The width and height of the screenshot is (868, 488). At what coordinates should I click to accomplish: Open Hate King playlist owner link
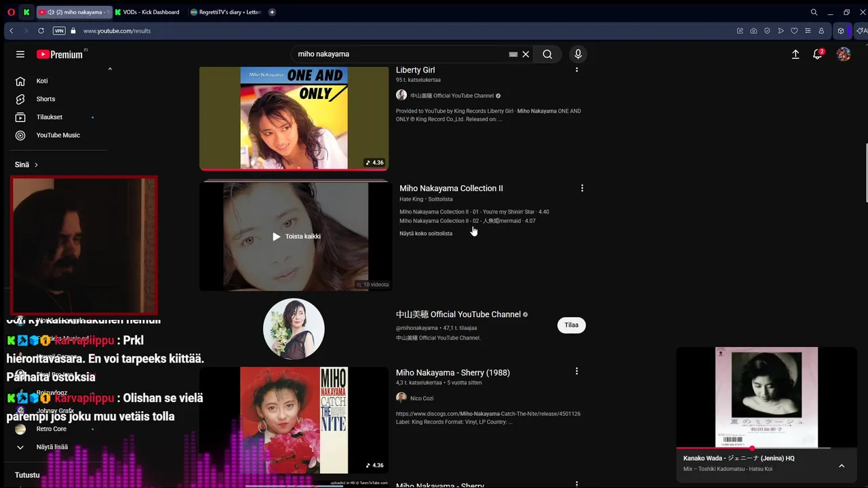(x=411, y=199)
